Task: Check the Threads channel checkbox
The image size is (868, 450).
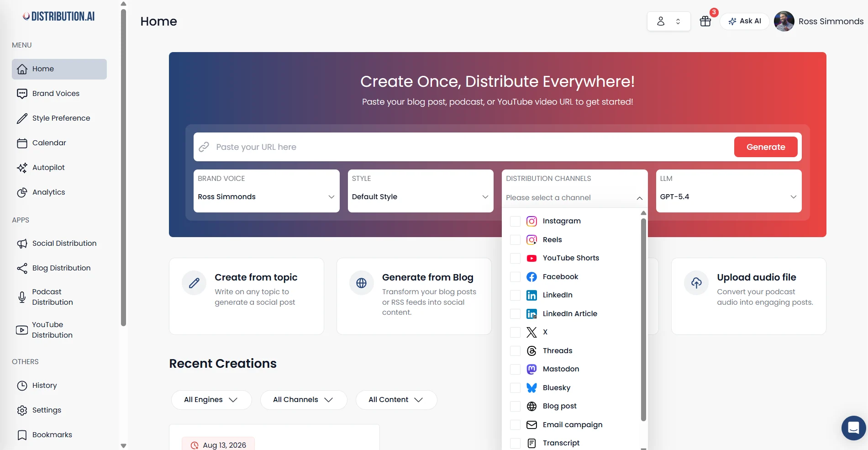Action: click(x=515, y=351)
